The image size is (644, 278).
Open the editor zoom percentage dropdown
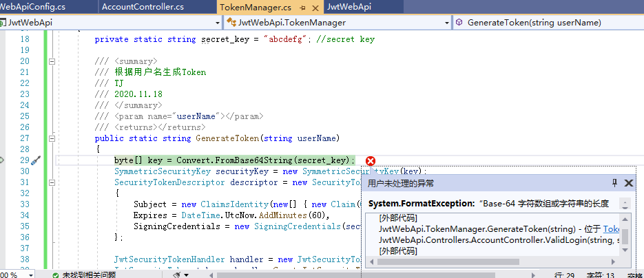coord(30,275)
